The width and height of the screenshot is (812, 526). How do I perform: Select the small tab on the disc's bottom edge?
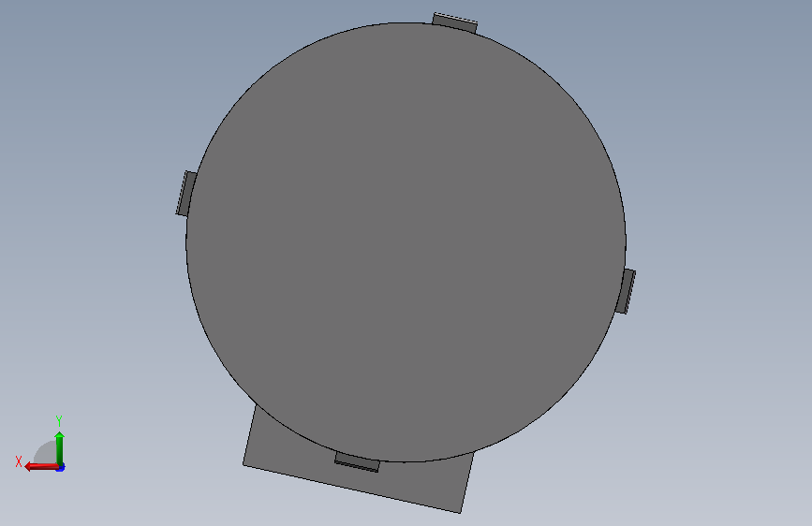[357, 461]
